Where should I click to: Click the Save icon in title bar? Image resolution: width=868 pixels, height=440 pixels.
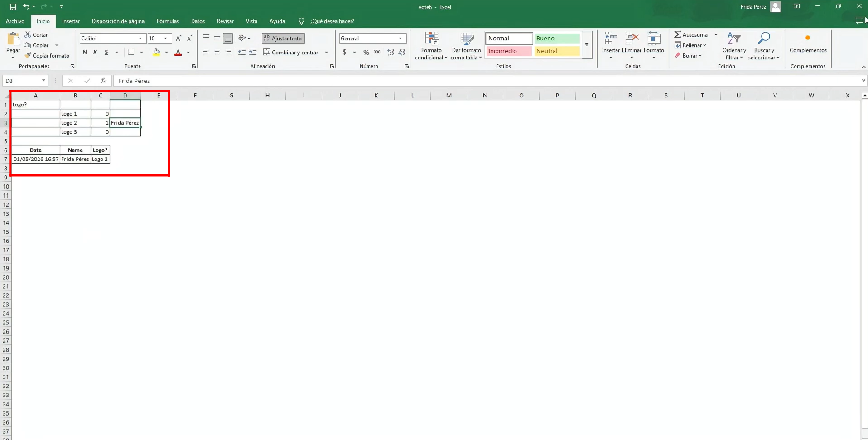13,7
